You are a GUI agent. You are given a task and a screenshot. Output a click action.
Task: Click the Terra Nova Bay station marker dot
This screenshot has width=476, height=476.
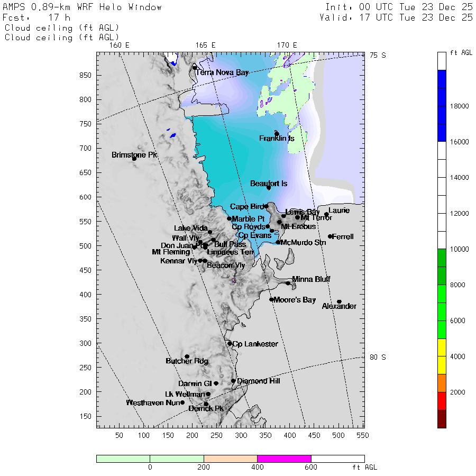point(195,67)
